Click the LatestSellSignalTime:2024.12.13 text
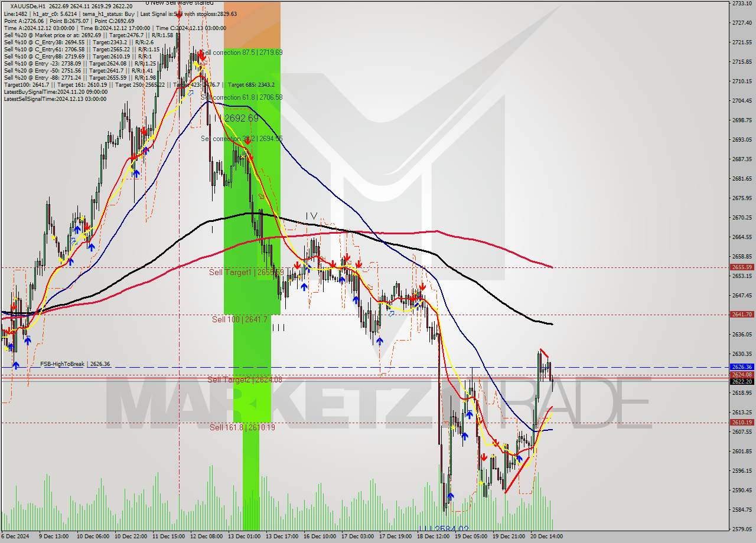 (x=56, y=99)
